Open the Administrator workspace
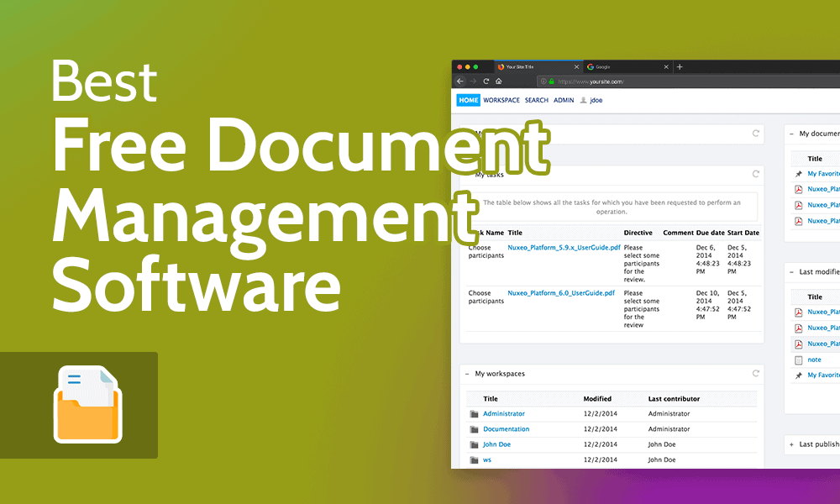Screen dimensions: 840x504 (x=503, y=413)
